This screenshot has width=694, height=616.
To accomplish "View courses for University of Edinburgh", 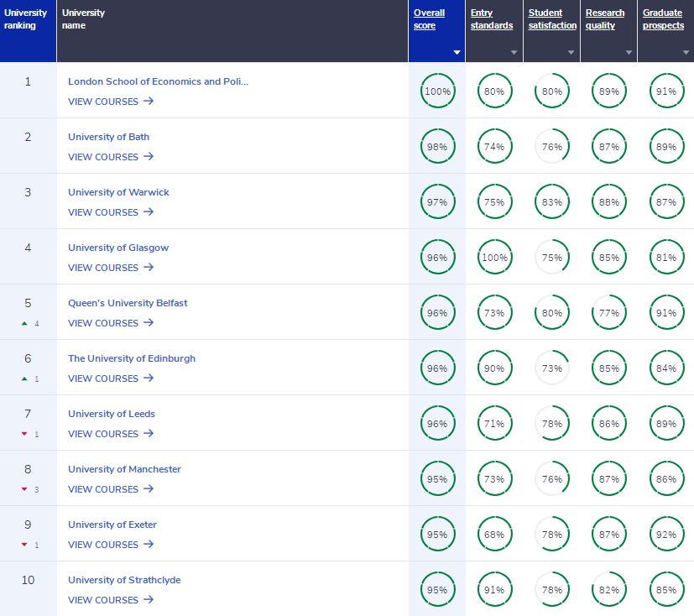I will pyautogui.click(x=111, y=378).
